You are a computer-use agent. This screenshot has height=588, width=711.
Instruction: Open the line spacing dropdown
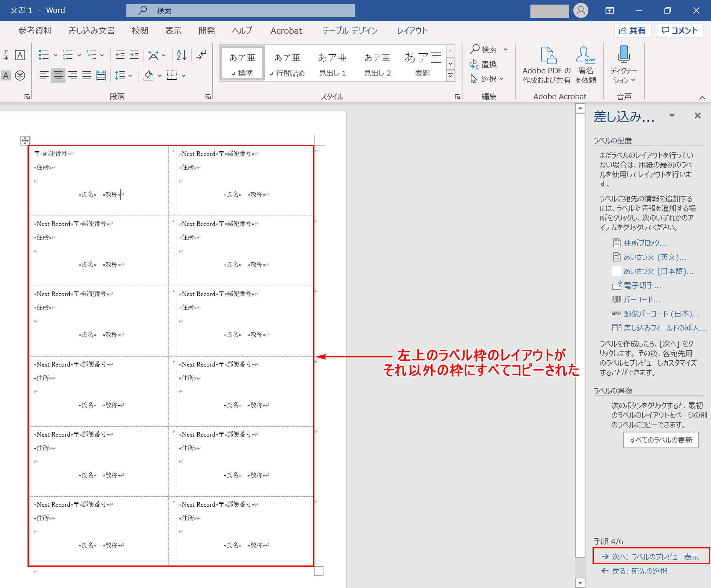(x=124, y=75)
